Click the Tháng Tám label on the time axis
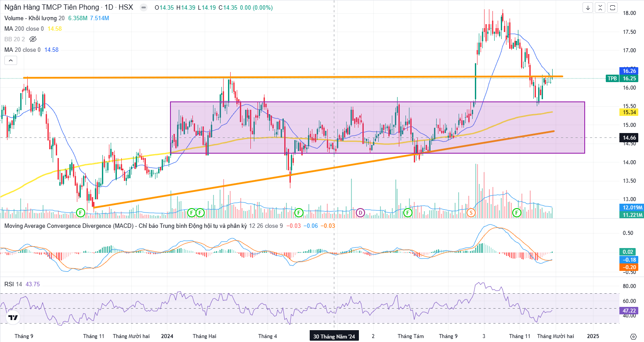The height and width of the screenshot is (342, 644). 411,336
